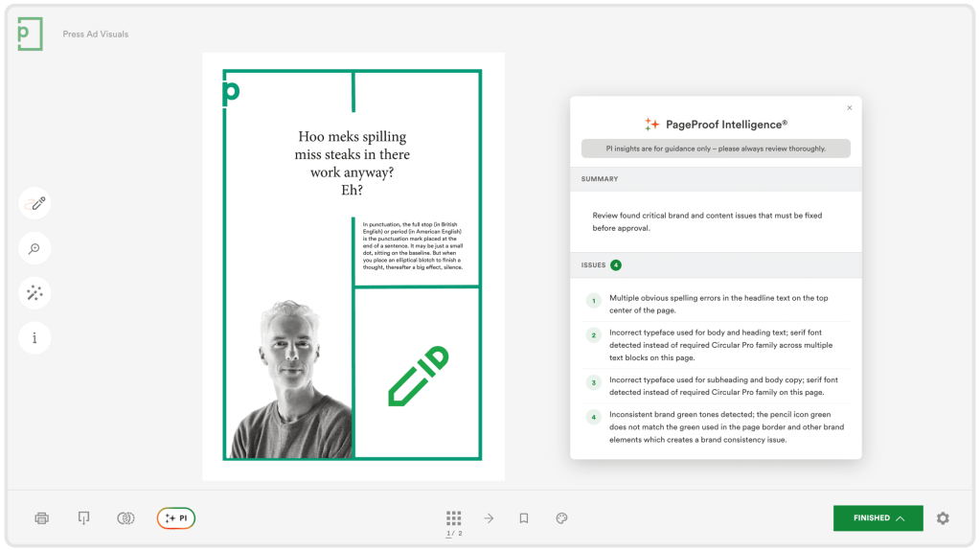The height and width of the screenshot is (550, 980).
Task: Open the color palette icon in bottom toolbar
Action: click(x=561, y=518)
